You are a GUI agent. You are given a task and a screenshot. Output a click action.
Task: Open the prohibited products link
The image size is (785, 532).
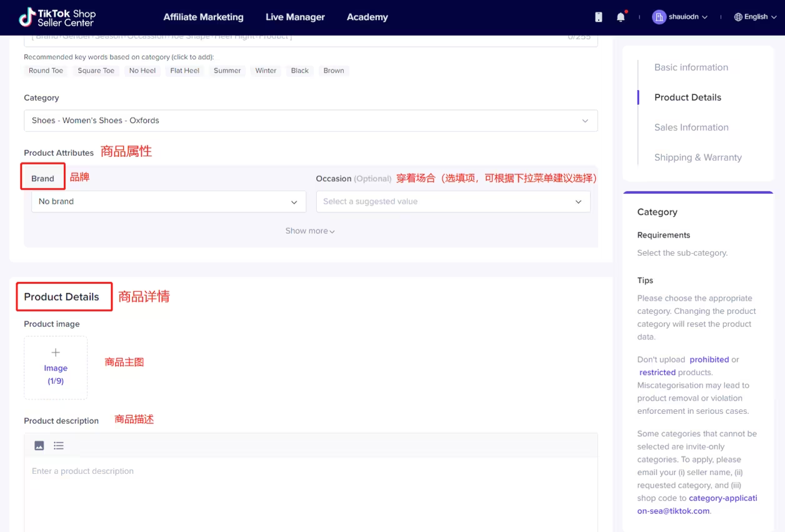click(709, 359)
